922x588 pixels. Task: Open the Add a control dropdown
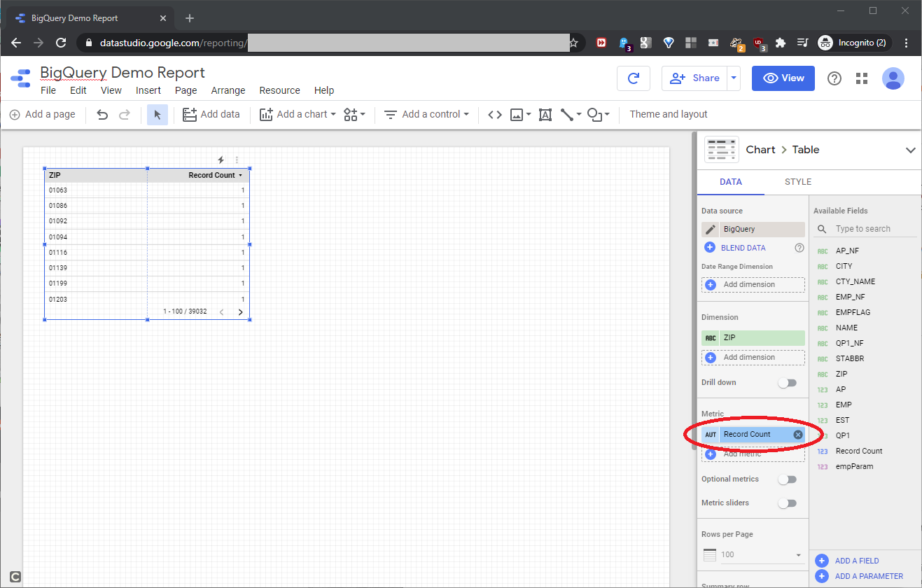(x=427, y=115)
